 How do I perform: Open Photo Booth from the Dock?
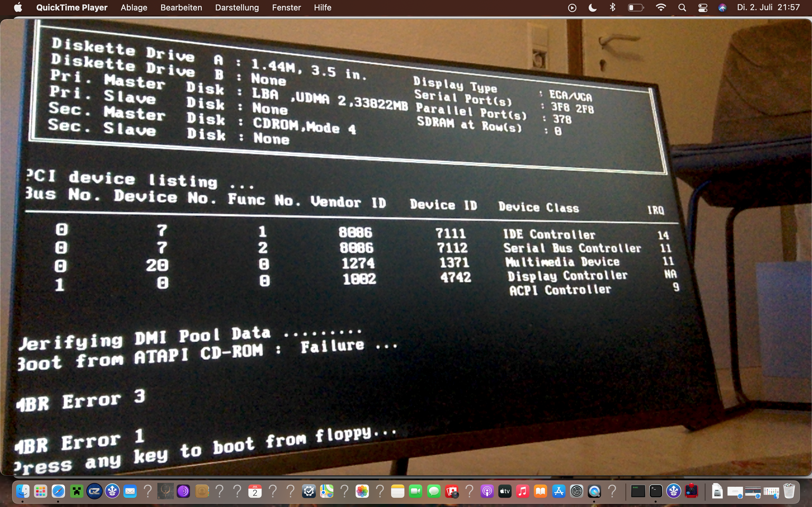tap(452, 491)
